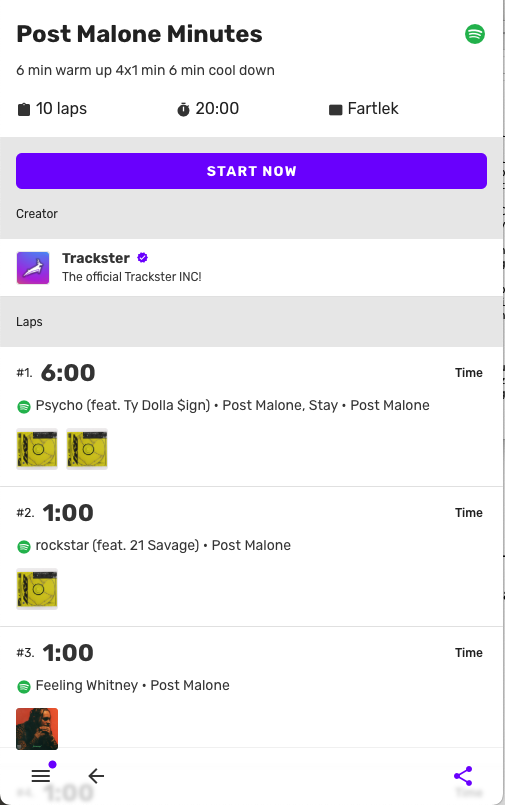Click the Time label on lap #1
This screenshot has width=505, height=805.
(469, 373)
